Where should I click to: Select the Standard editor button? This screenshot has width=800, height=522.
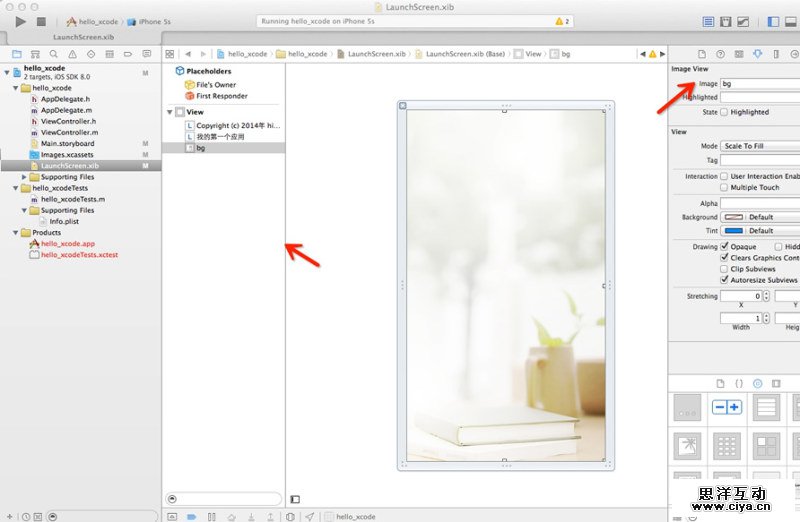(x=709, y=21)
